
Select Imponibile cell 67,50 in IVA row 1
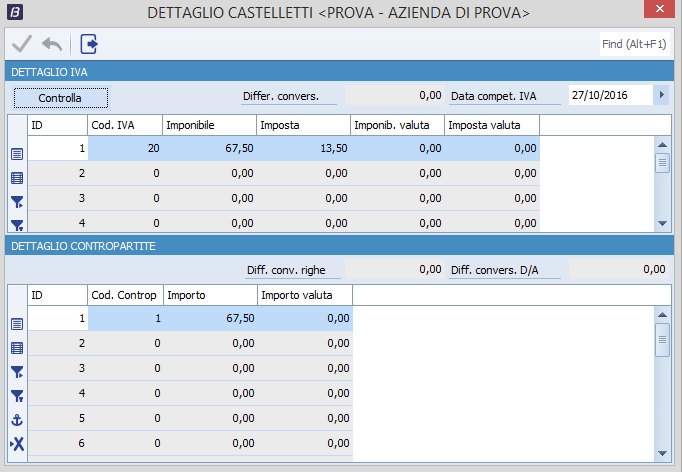pos(209,148)
